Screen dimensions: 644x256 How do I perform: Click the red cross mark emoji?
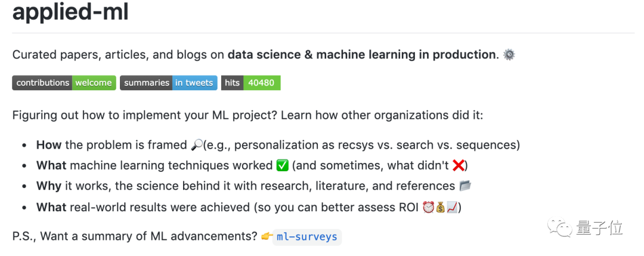(x=459, y=165)
